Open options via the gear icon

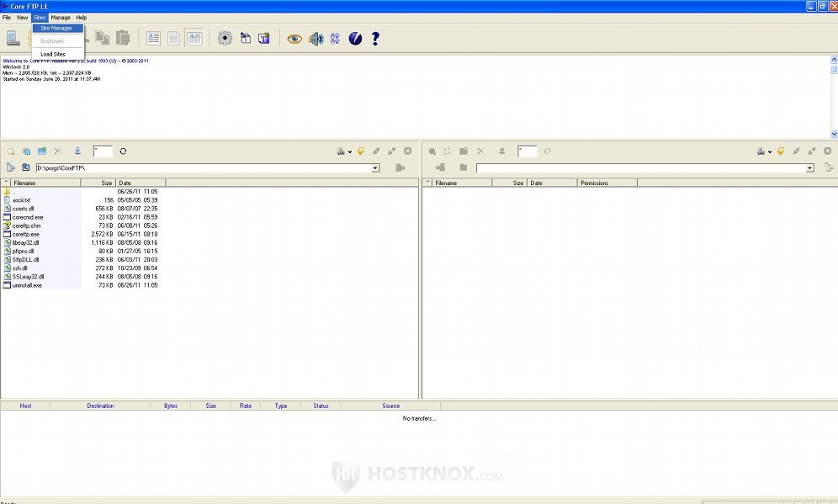(225, 38)
